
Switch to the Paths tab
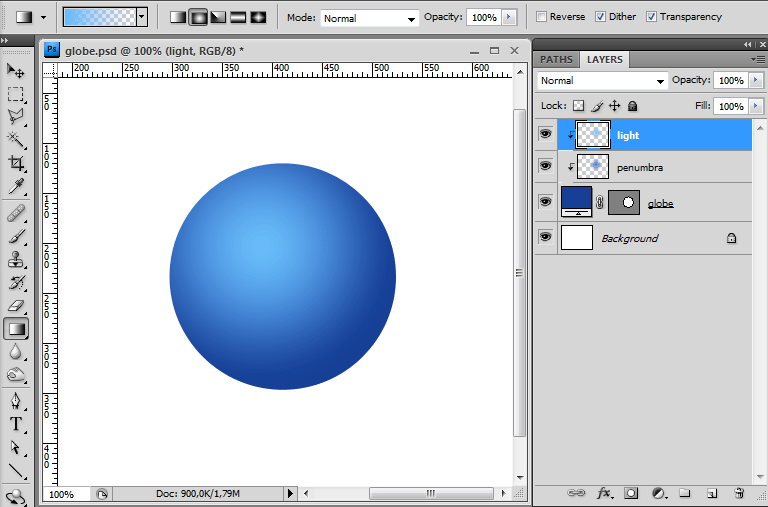[x=556, y=59]
